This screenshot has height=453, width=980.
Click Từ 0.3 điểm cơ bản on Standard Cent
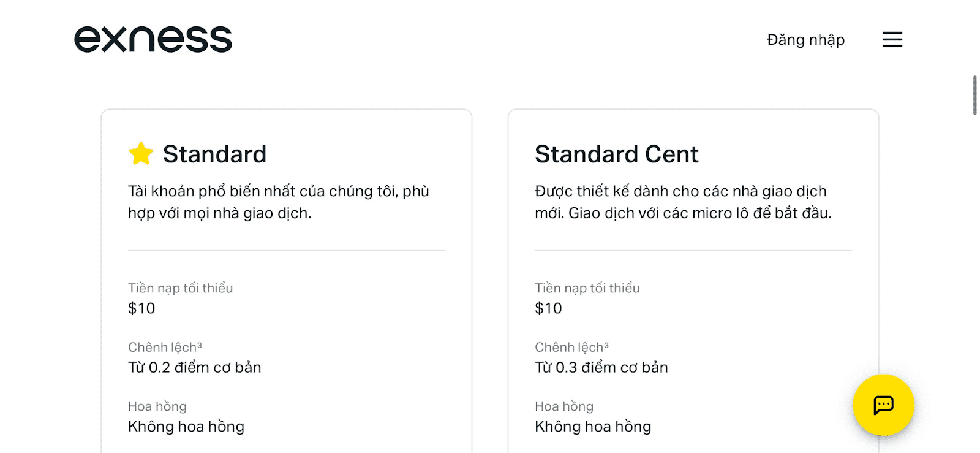coord(601,367)
